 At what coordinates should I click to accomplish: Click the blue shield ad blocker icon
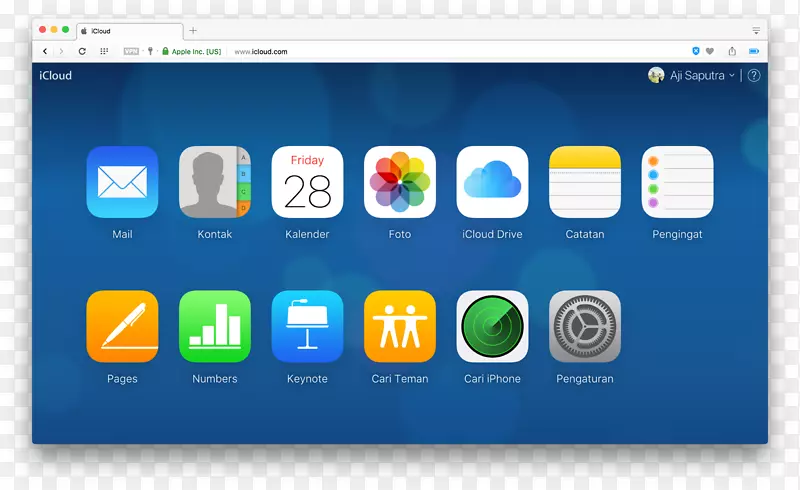(695, 51)
